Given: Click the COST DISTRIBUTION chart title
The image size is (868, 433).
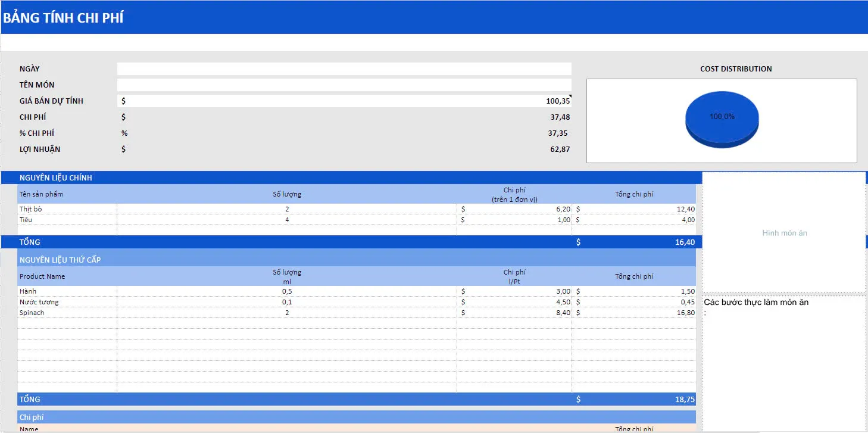Looking at the screenshot, I should coord(735,69).
